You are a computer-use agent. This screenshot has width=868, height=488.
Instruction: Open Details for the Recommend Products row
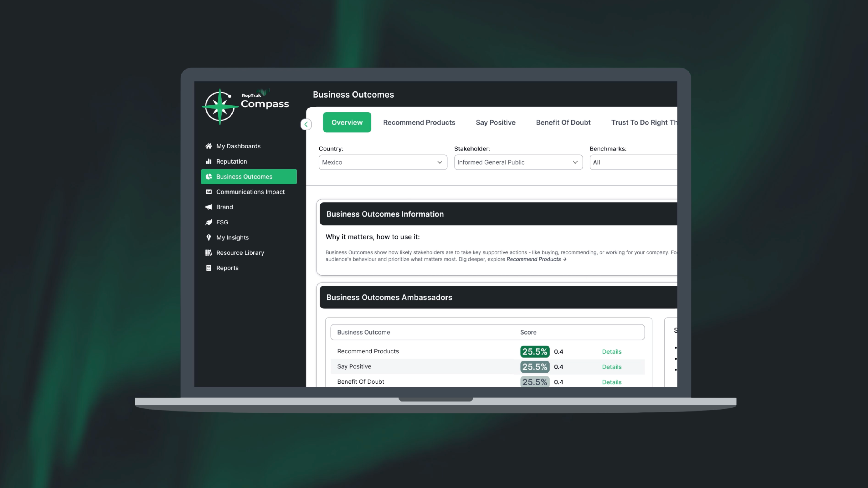coord(611,351)
